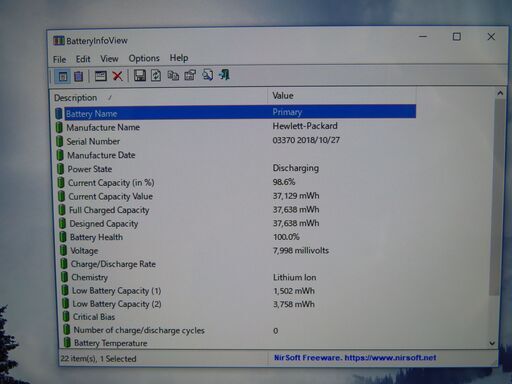Screen dimensions: 512x384
Task: Click battery icon beside Chemistry row
Action: (64, 277)
